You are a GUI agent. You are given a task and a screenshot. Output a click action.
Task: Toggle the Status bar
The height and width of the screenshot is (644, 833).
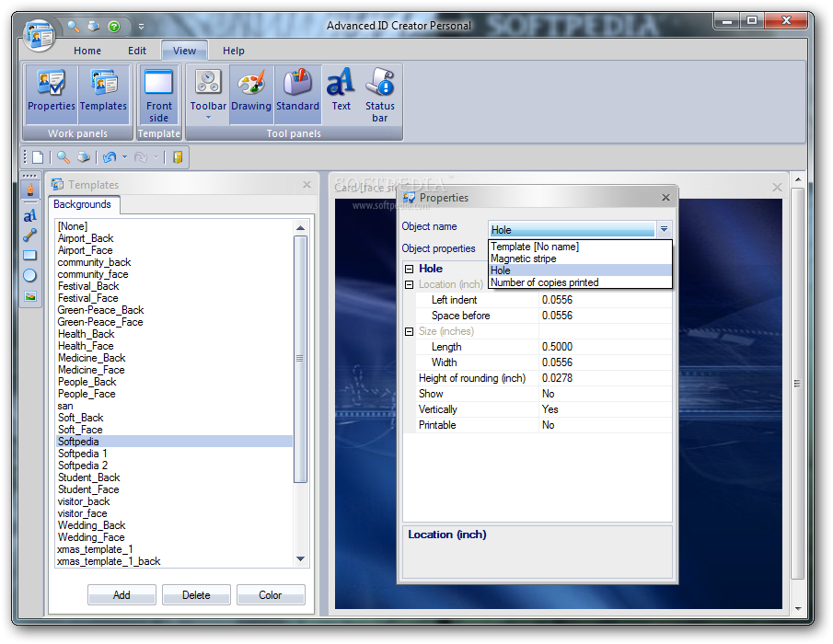(380, 95)
